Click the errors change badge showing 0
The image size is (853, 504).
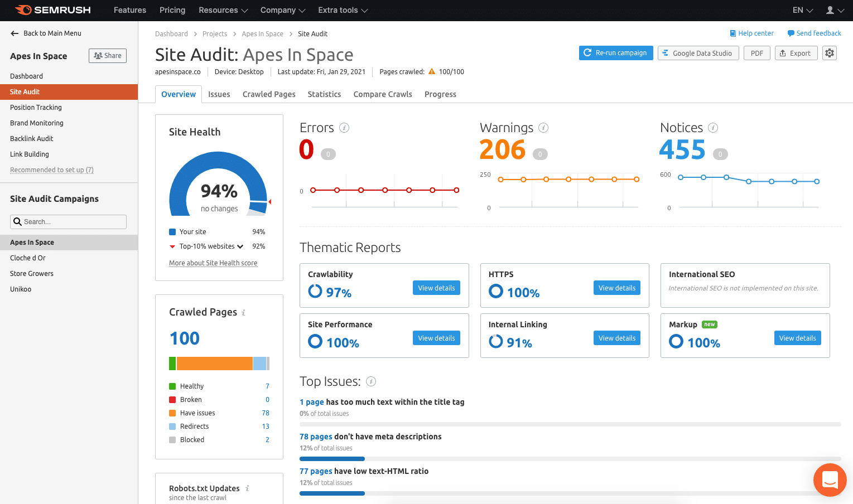(x=328, y=154)
